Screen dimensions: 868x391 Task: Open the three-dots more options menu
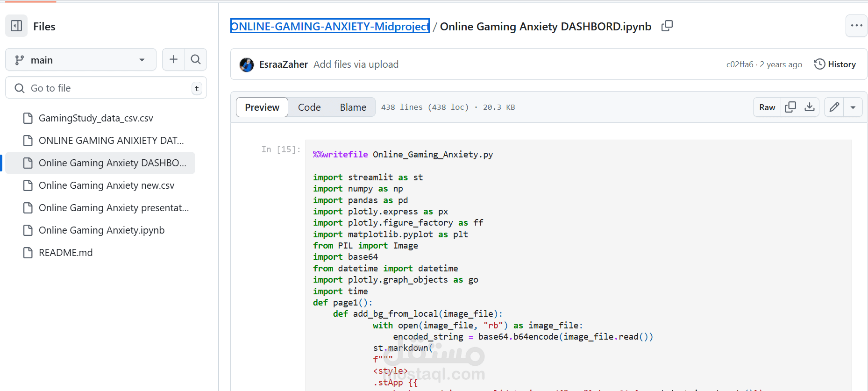pos(856,26)
